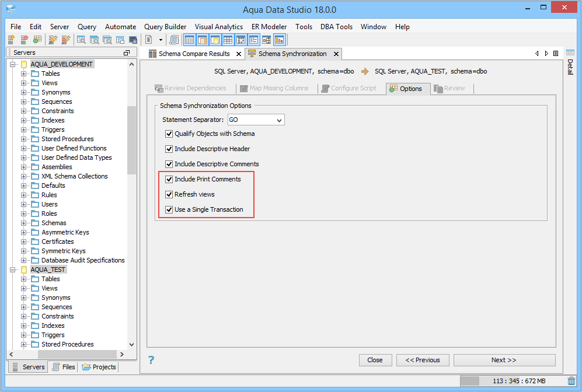Click the grid icon with green circle
The width and height of the screenshot is (582, 392).
(37, 39)
